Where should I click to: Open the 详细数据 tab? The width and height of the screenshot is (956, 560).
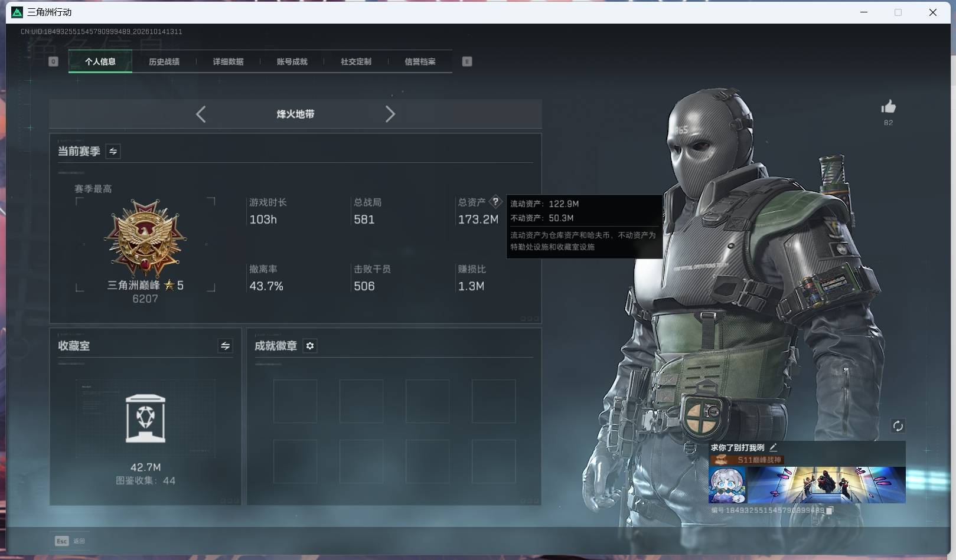pos(228,61)
